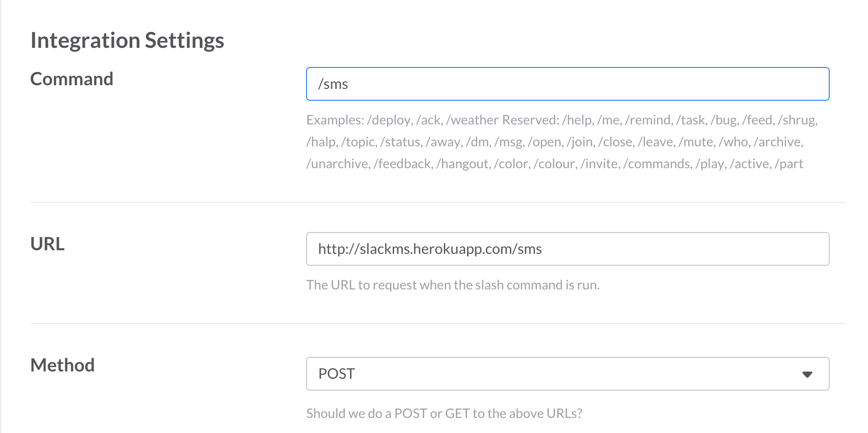Viewport: 868px width, 433px height.
Task: Click the Command field label
Action: click(72, 79)
